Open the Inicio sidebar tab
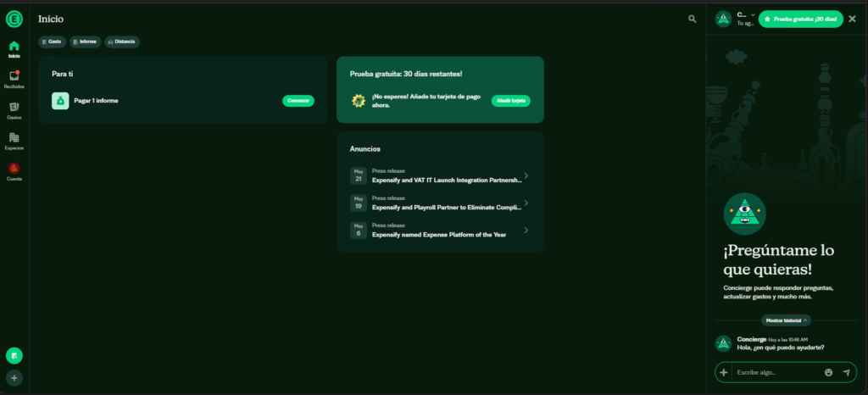Screen dimensions: 868x395 click(x=14, y=49)
